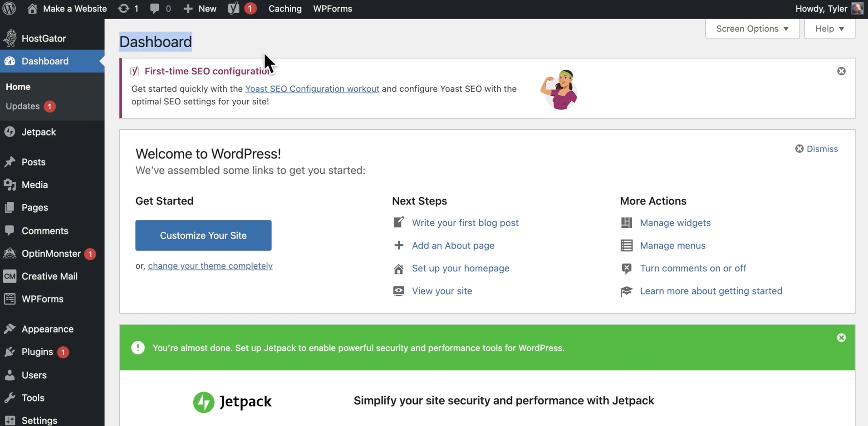The height and width of the screenshot is (426, 868).
Task: Click the WordPress logo in admin bar
Action: 9,8
